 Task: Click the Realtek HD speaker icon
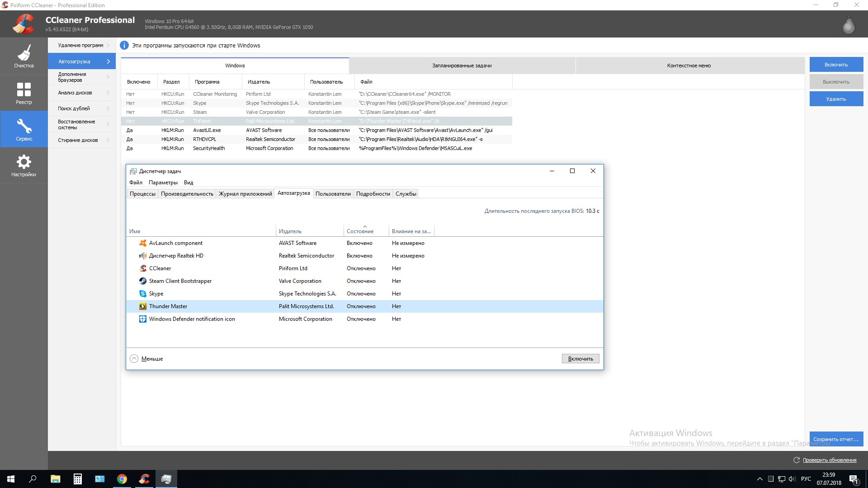pyautogui.click(x=143, y=256)
